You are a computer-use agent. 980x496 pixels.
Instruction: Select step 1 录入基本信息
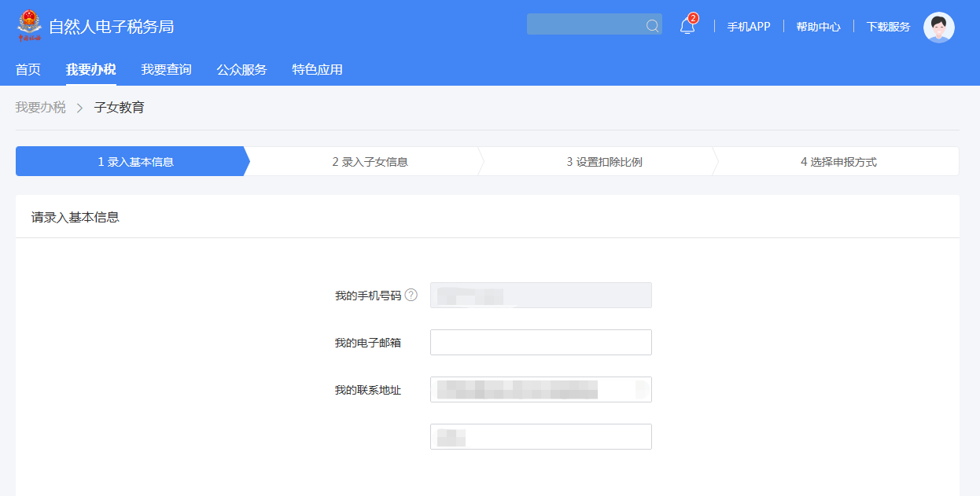[133, 162]
